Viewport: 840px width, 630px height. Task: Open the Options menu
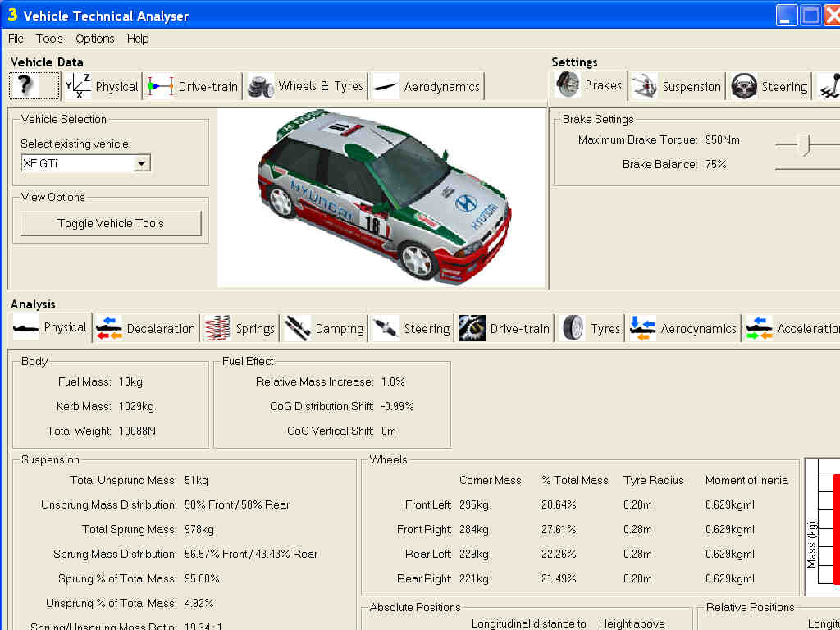point(95,39)
